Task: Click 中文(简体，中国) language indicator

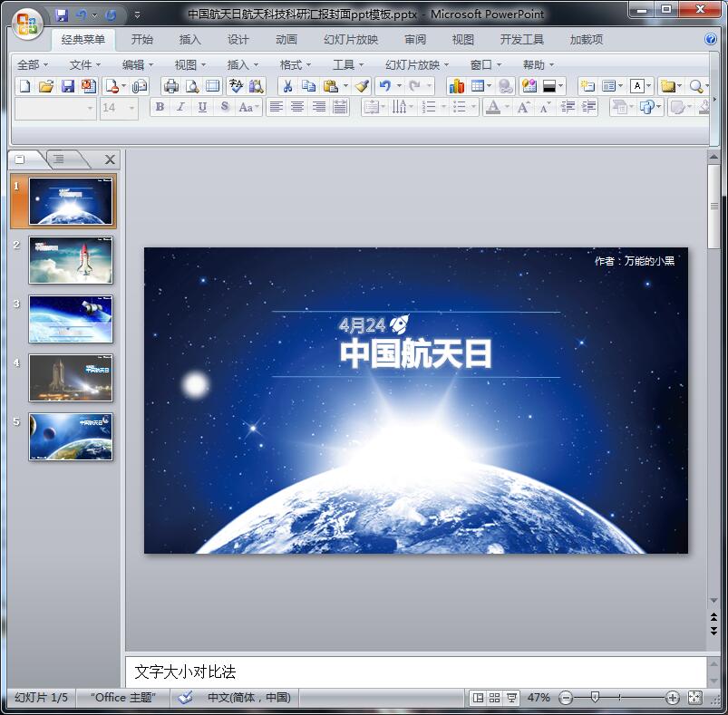Action: [x=248, y=698]
